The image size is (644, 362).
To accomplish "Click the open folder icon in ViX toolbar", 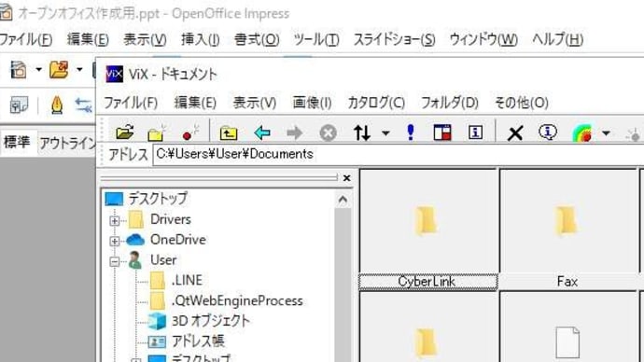I will click(125, 132).
